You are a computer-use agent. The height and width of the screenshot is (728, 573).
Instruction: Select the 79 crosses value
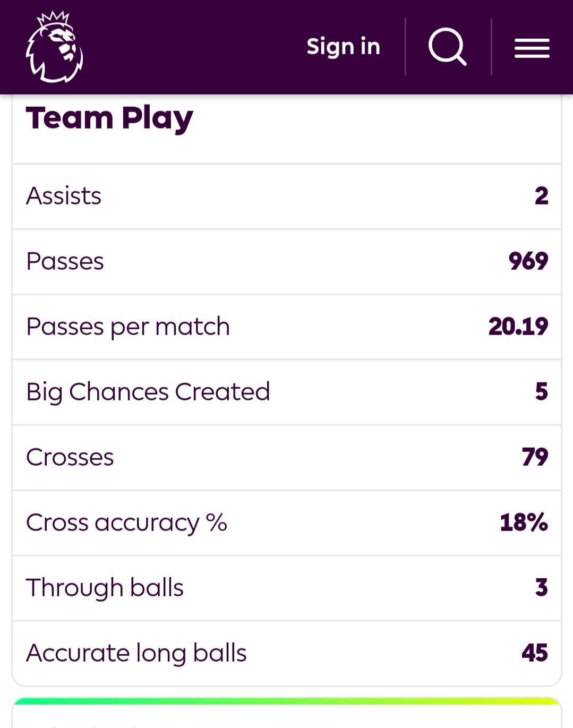click(x=534, y=457)
